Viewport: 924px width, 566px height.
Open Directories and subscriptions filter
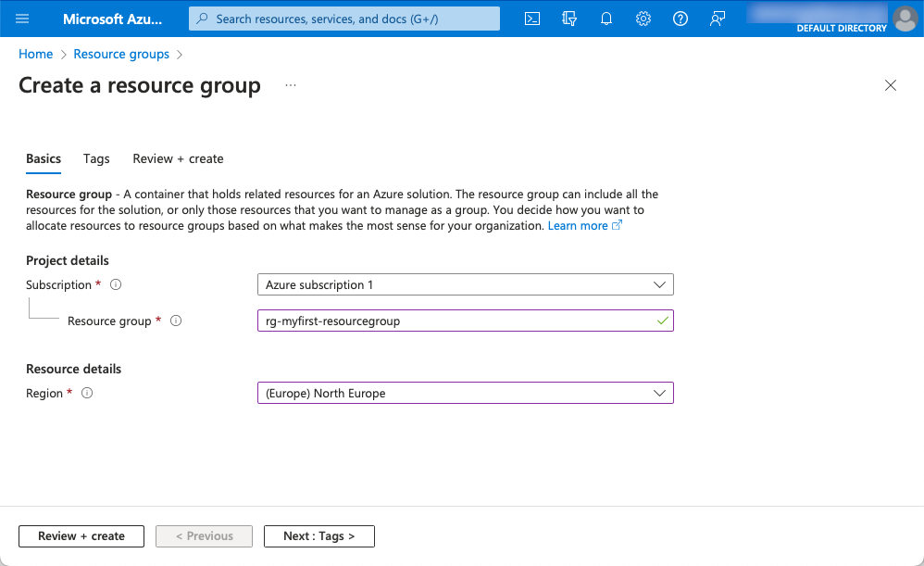(x=569, y=19)
